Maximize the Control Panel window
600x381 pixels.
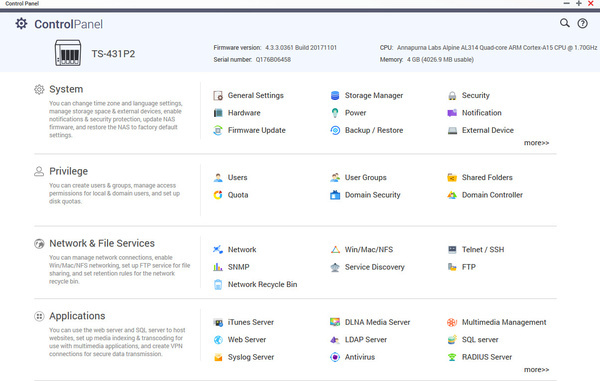tap(579, 3)
